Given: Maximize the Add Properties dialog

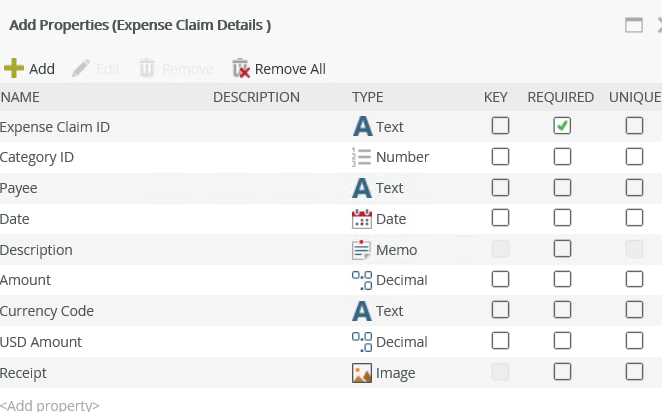Looking at the screenshot, I should tap(633, 25).
